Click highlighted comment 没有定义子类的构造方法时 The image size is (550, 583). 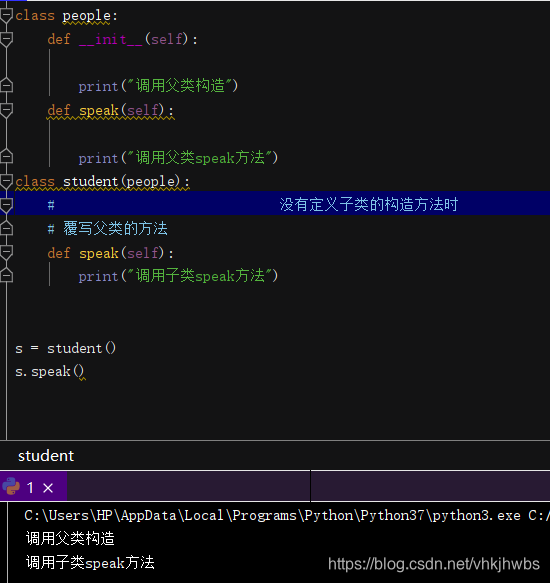pyautogui.click(x=369, y=204)
